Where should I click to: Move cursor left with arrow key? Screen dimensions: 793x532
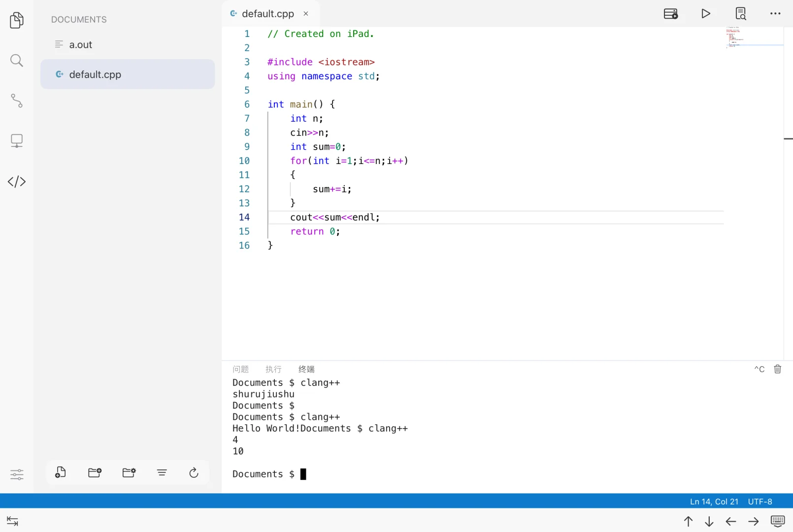point(731,521)
